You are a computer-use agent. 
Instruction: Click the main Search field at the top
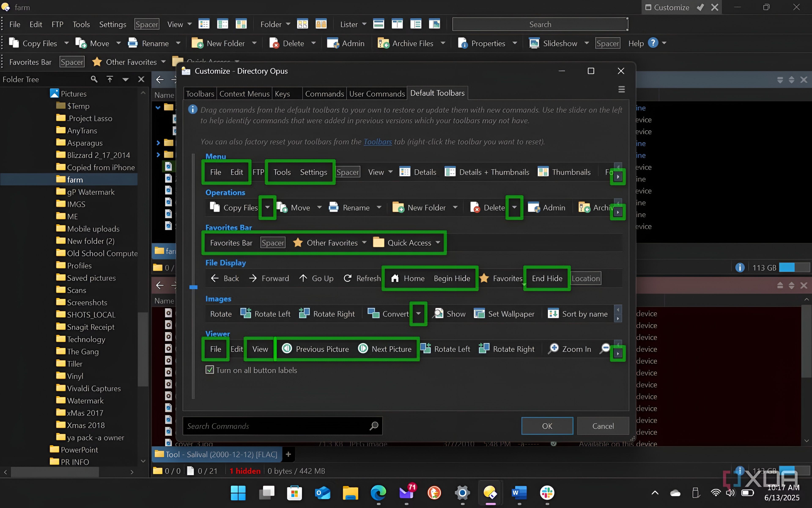tap(540, 24)
